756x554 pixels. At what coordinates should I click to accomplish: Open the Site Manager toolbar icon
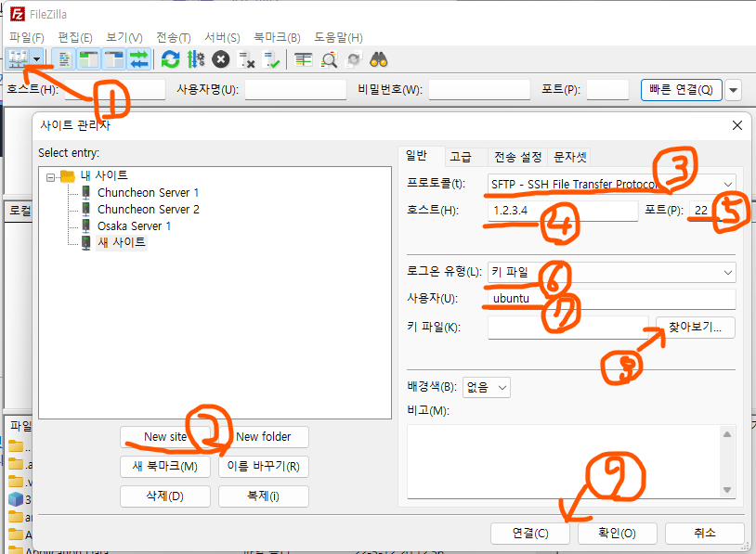point(18,59)
